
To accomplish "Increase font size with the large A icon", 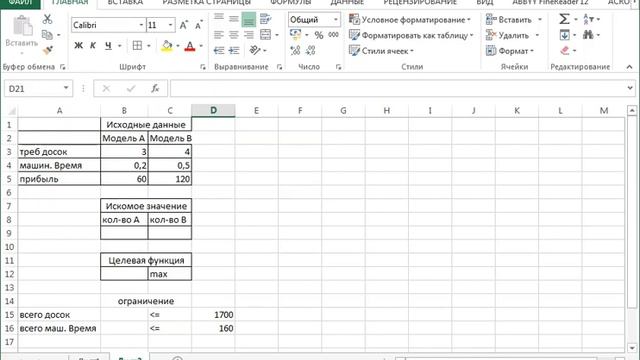I will (x=184, y=25).
